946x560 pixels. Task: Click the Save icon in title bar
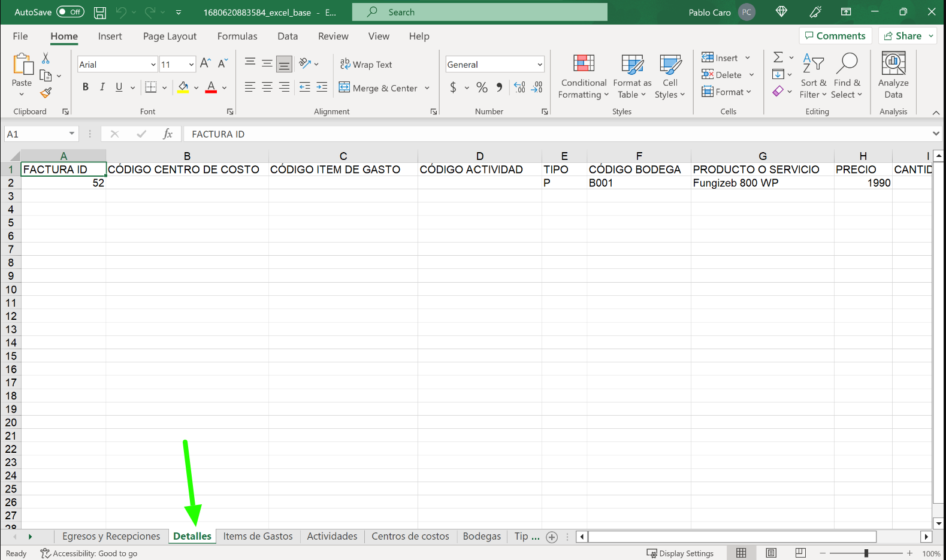coord(100,12)
